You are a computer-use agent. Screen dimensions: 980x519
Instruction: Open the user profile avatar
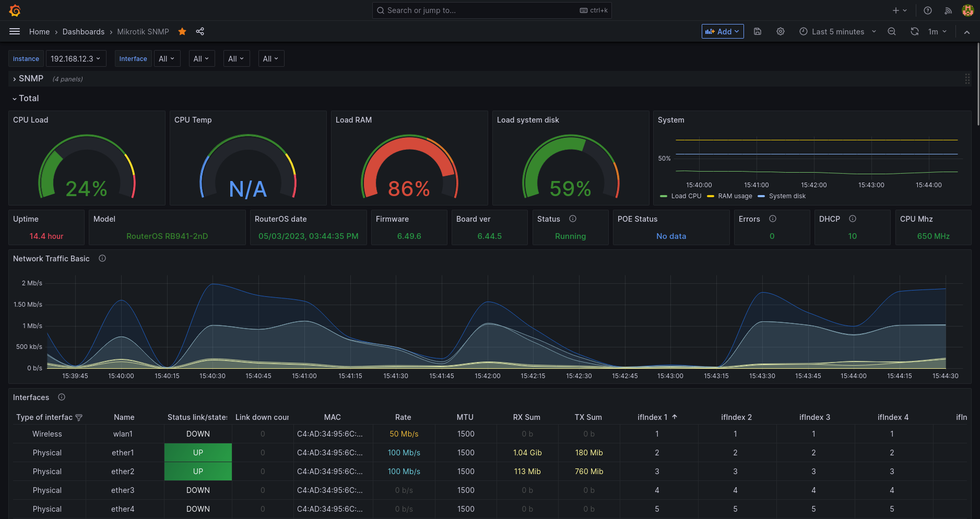pyautogui.click(x=968, y=10)
